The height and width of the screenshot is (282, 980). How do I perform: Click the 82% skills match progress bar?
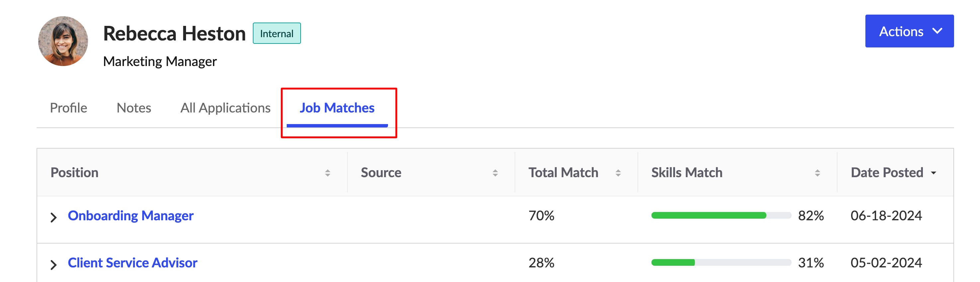point(721,216)
